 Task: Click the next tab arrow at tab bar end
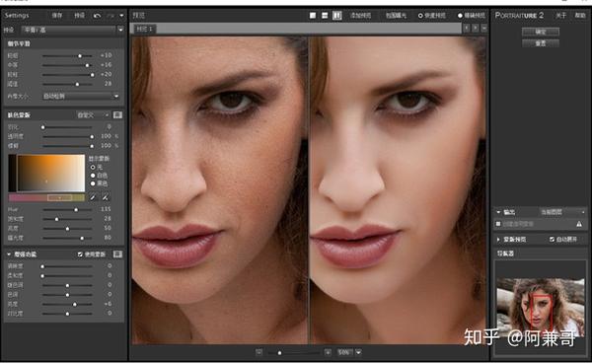tap(476, 28)
